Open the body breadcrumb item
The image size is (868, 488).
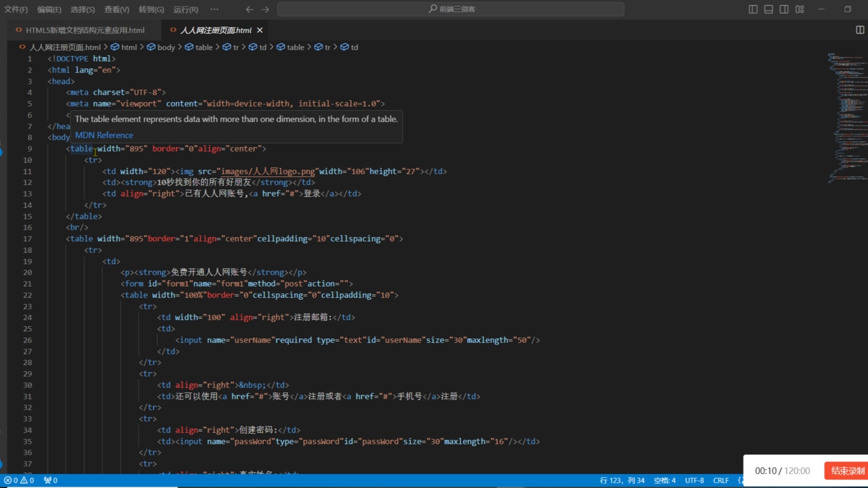161,47
